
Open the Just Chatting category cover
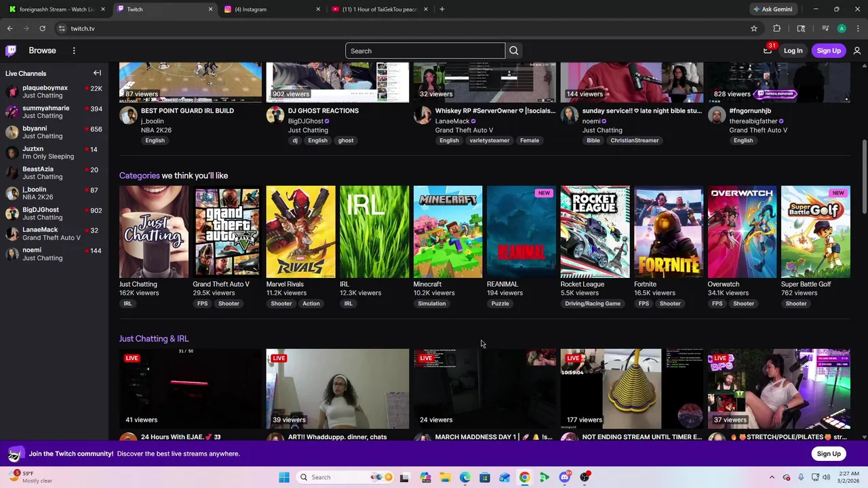coord(154,232)
